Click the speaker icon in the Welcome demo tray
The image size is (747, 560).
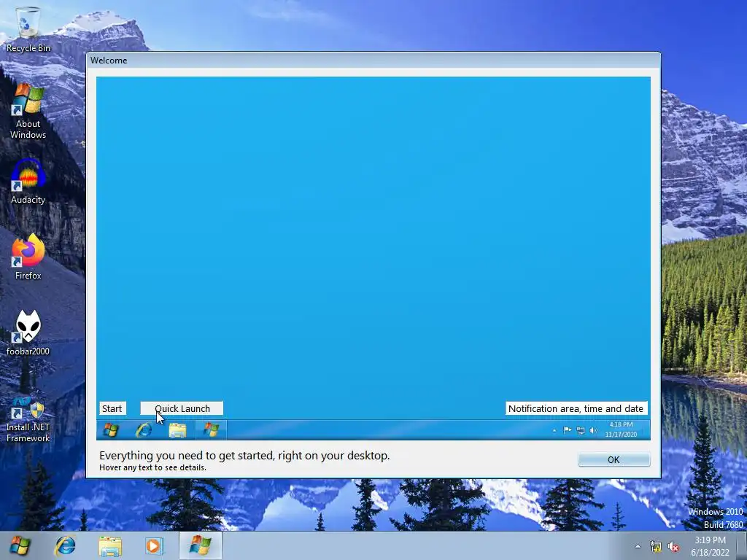594,430
